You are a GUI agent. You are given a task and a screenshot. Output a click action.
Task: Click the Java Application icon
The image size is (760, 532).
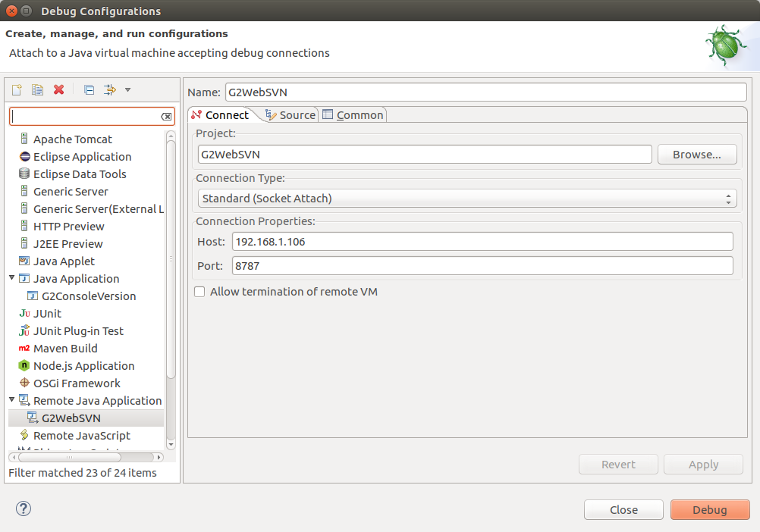(x=24, y=278)
